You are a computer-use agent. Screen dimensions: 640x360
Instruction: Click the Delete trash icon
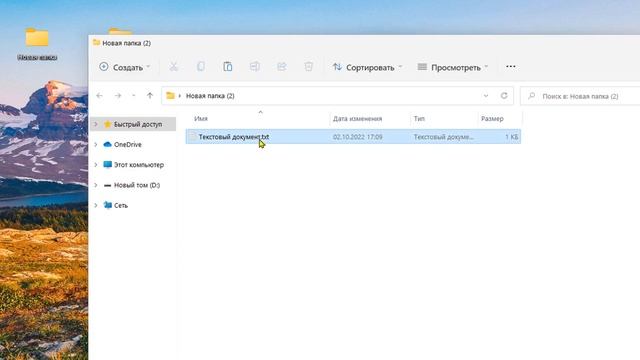tap(309, 67)
